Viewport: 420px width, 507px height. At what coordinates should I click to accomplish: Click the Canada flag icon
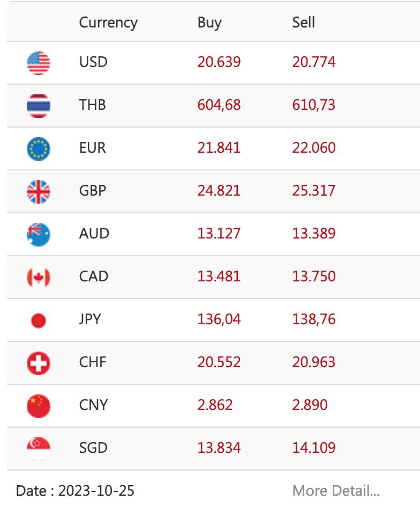39,277
